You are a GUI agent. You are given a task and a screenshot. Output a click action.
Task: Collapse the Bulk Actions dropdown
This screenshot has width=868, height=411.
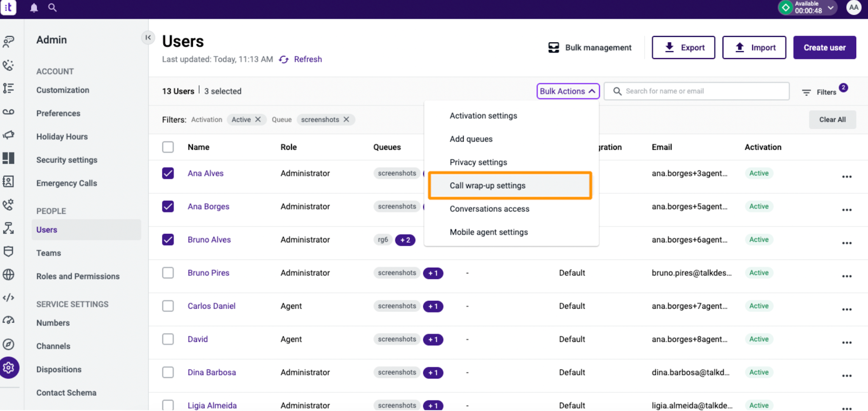pos(568,91)
